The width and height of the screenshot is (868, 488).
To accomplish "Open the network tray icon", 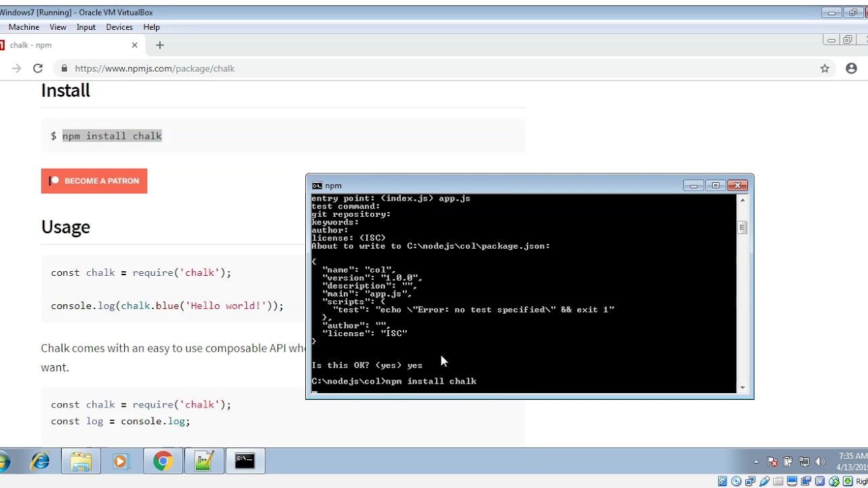I will click(804, 462).
